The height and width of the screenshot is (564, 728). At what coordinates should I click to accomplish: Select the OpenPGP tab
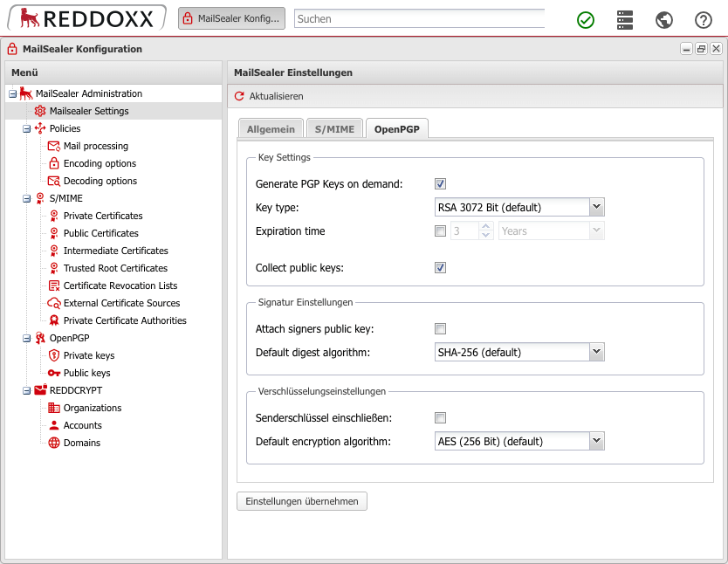(x=397, y=128)
